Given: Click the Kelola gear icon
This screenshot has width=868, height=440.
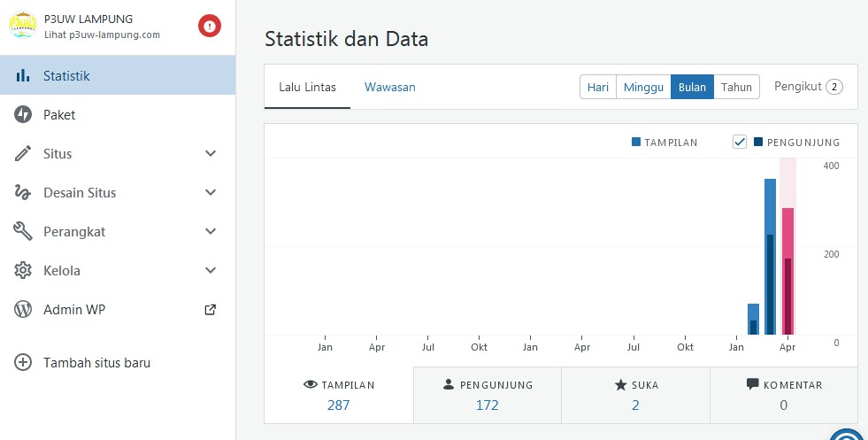Looking at the screenshot, I should (23, 270).
